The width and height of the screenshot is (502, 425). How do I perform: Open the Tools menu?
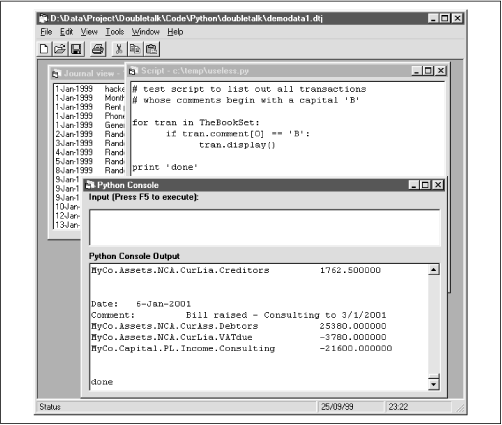[115, 32]
